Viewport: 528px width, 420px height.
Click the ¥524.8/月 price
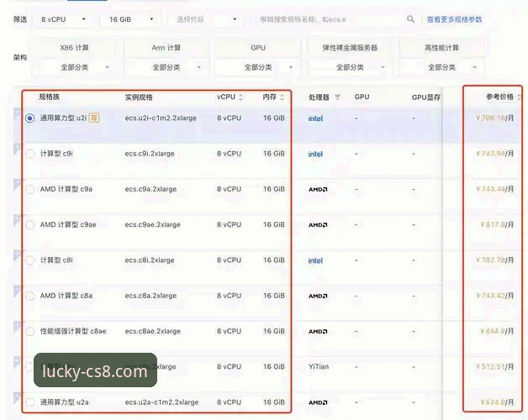(497, 402)
